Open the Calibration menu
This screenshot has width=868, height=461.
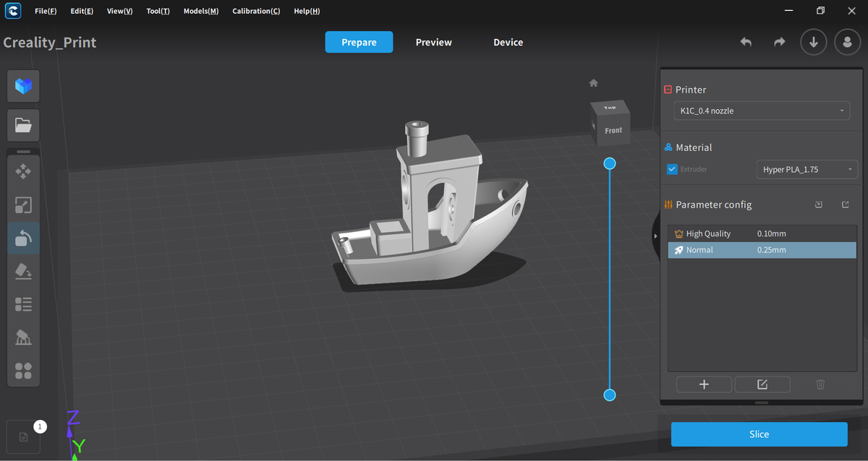[256, 11]
